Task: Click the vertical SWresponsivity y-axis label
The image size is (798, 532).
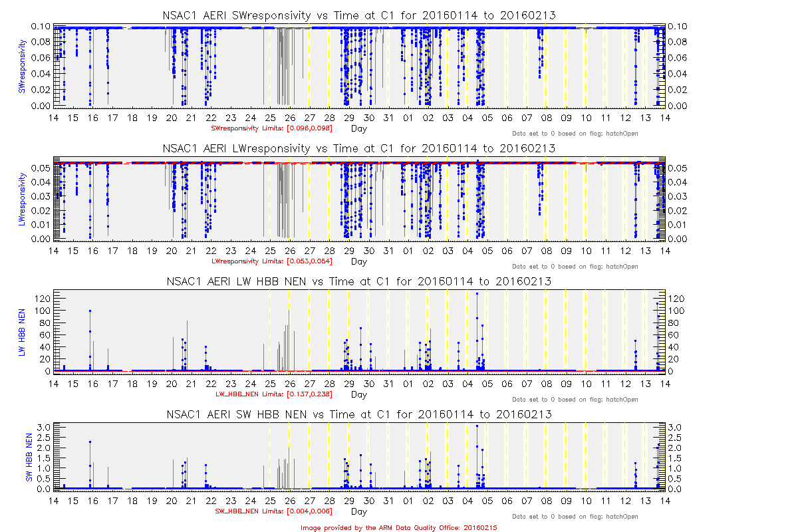Action: click(22, 66)
